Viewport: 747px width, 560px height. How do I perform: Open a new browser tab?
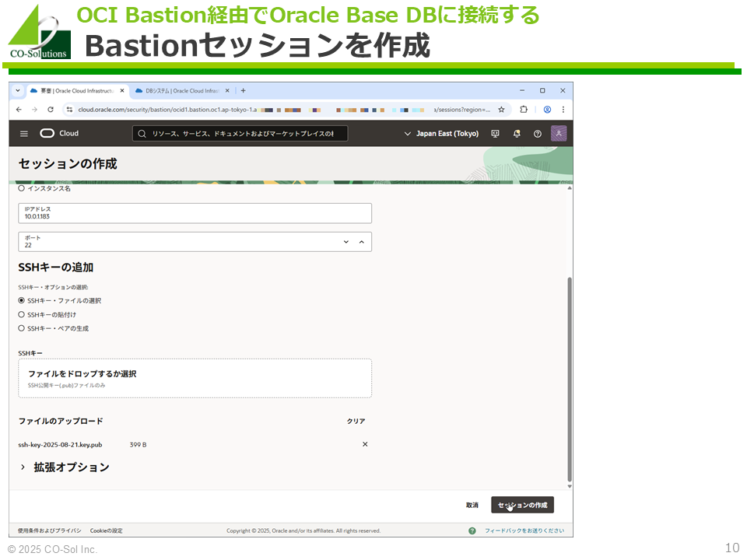(243, 90)
